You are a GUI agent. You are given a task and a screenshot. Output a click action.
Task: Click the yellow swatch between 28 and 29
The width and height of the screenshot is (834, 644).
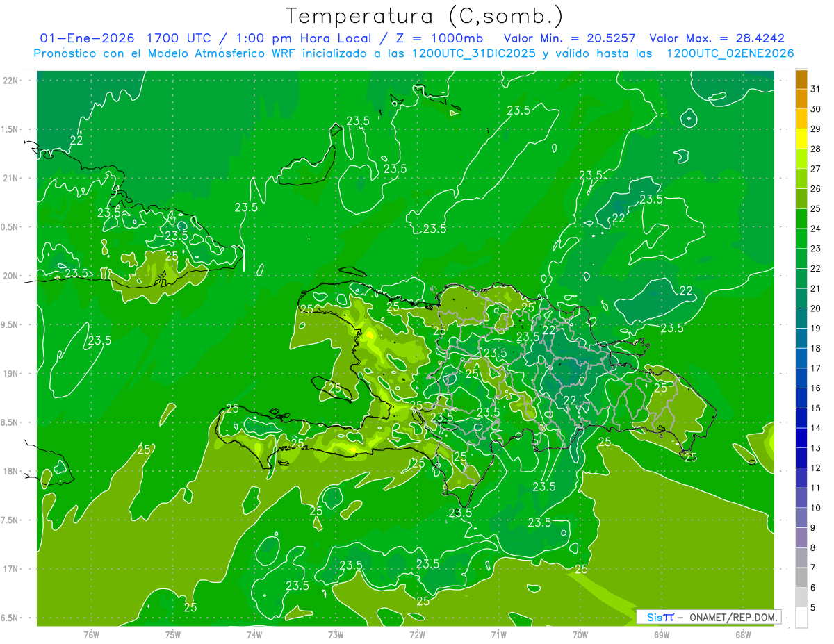(x=801, y=140)
